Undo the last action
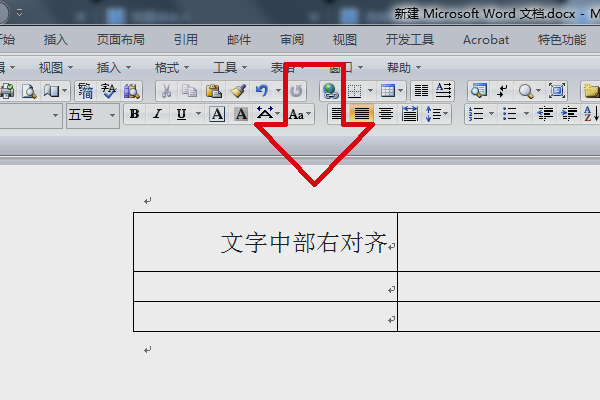The width and height of the screenshot is (600, 400). [262, 91]
